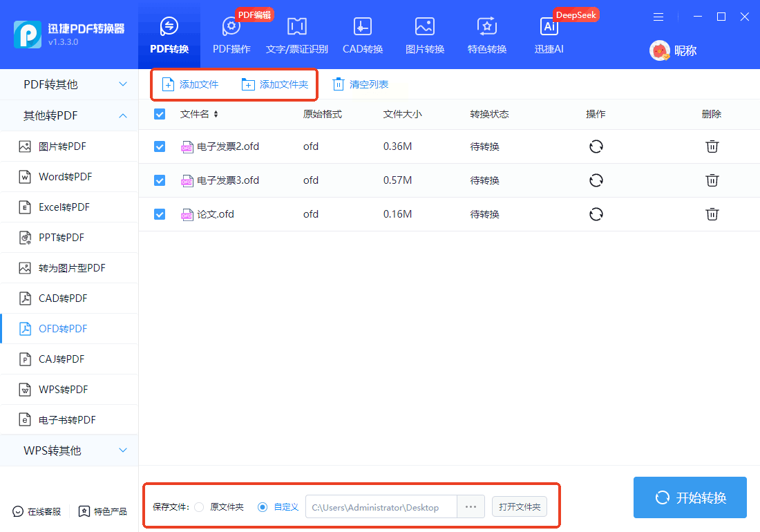Expand the PDF转其他 section
This screenshot has width=760, height=532.
[x=69, y=84]
